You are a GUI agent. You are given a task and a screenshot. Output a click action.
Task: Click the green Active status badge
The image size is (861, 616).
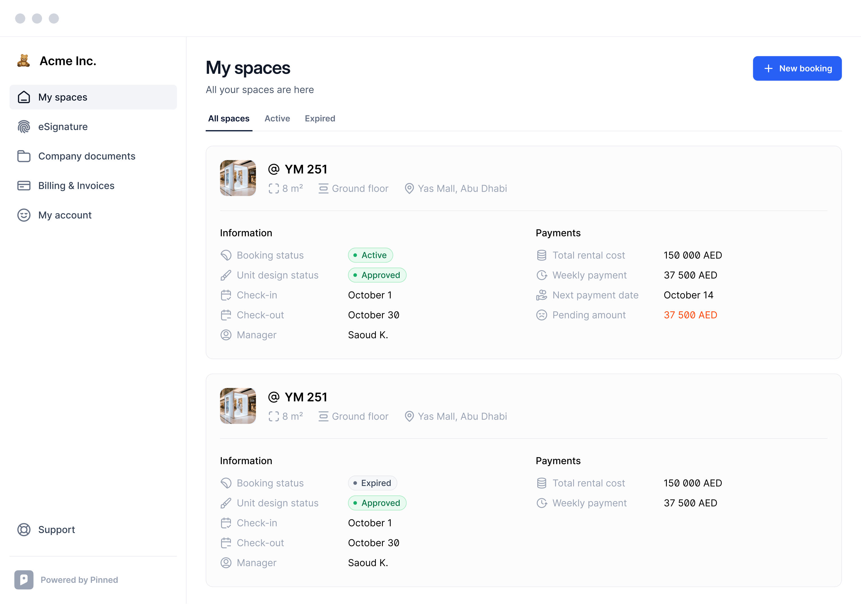click(x=370, y=255)
